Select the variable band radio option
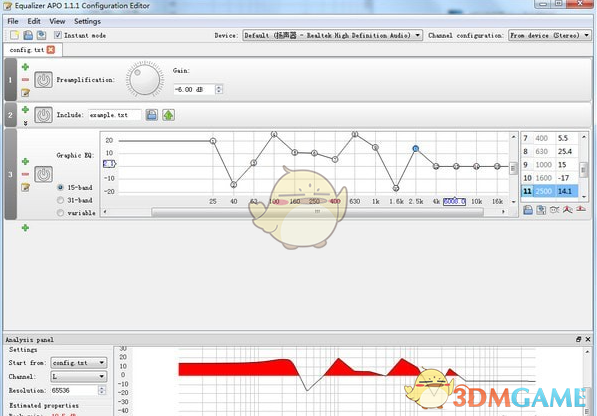Viewport: 597px width, 416px height. pyautogui.click(x=60, y=212)
